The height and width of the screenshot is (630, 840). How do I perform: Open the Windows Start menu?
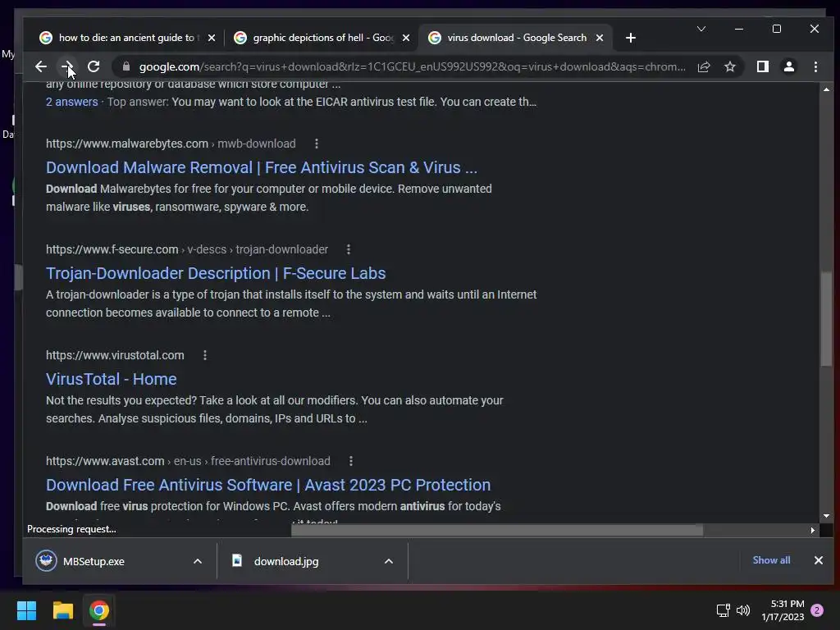pos(26,610)
